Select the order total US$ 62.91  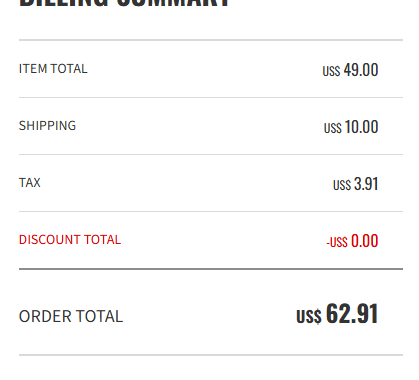[x=337, y=314]
